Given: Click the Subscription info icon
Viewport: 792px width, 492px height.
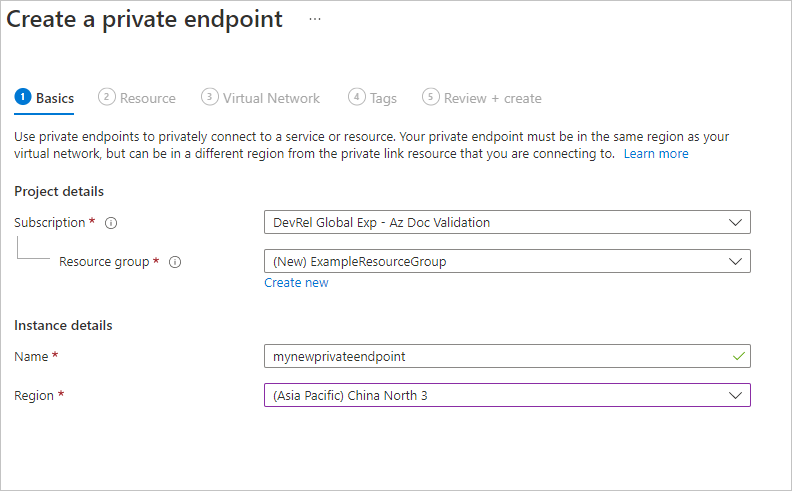Looking at the screenshot, I should 111,223.
